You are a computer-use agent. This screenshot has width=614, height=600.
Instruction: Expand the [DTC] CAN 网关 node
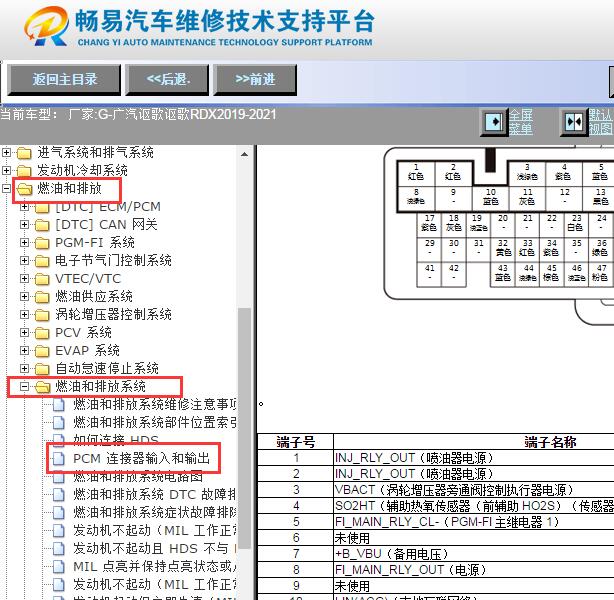tap(24, 224)
